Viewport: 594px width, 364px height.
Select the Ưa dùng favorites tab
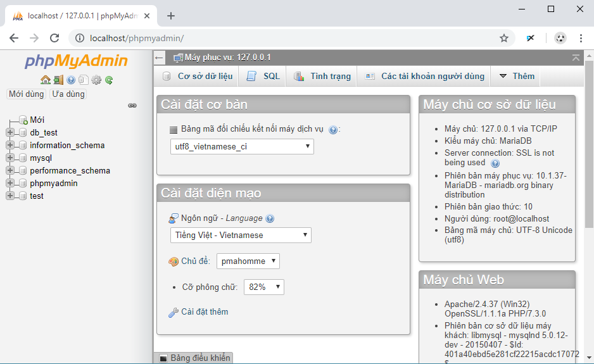pos(68,94)
